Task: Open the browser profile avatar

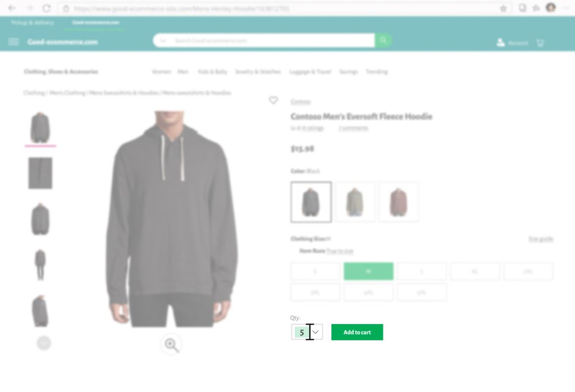Action: coord(551,8)
